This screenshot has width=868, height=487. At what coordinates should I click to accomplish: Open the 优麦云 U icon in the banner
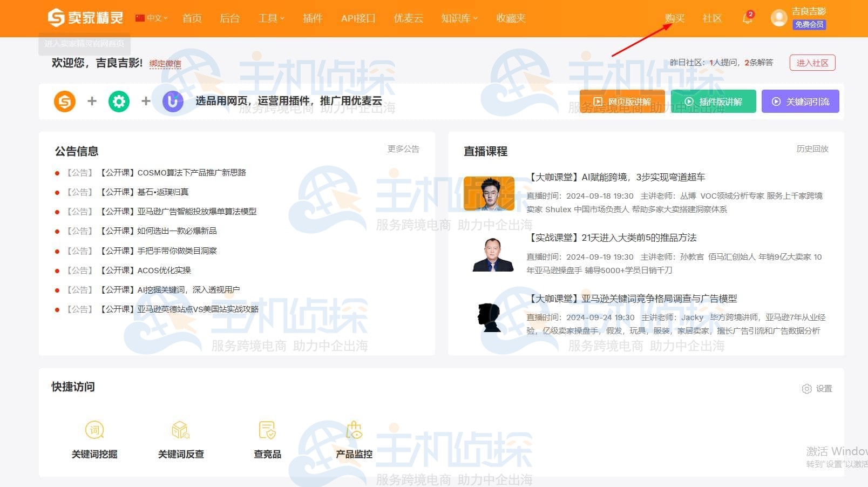pos(173,101)
